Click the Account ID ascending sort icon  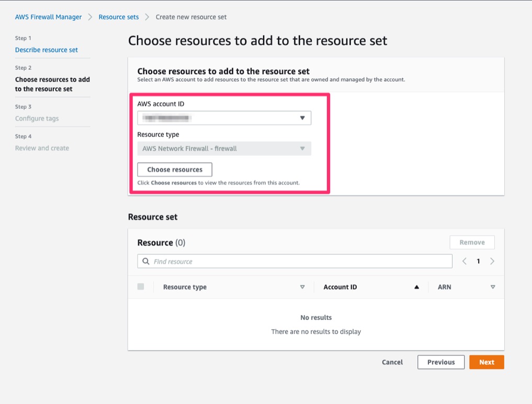[416, 287]
